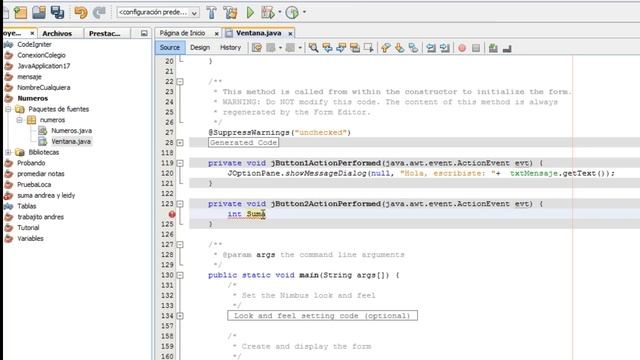Select Ventana.java in project tree
Screen dimensions: 640x360
[71, 142]
